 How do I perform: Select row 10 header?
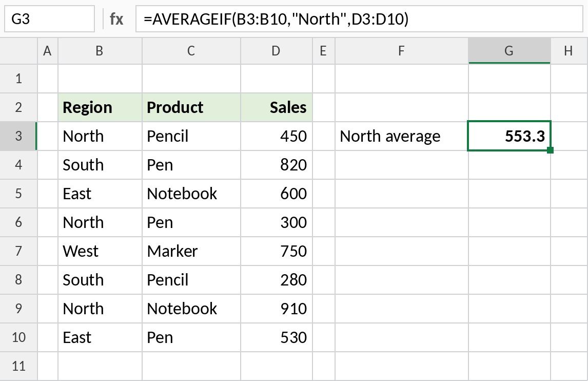(x=18, y=337)
